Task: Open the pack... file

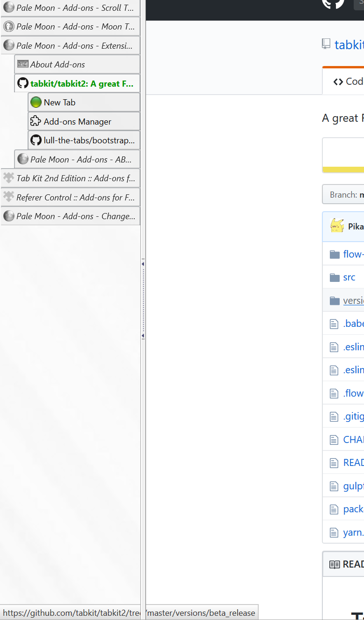Action: tap(353, 509)
